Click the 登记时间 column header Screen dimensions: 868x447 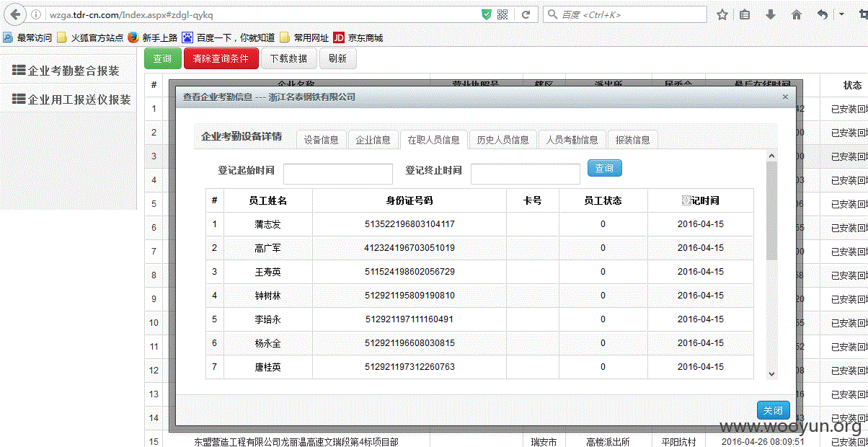[x=701, y=200]
